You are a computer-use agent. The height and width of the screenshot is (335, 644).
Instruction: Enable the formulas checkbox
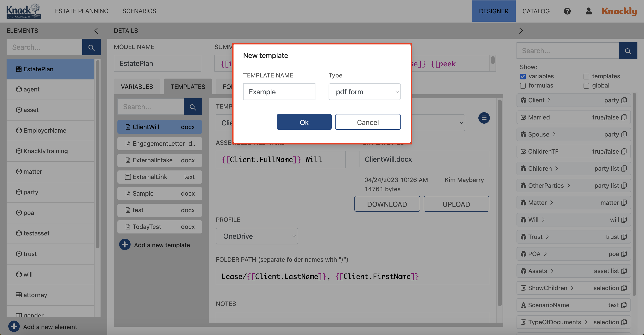[523, 86]
